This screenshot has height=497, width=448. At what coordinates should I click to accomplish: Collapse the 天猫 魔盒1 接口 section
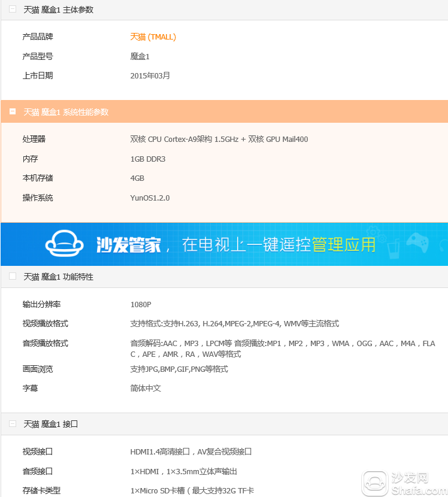[13, 424]
